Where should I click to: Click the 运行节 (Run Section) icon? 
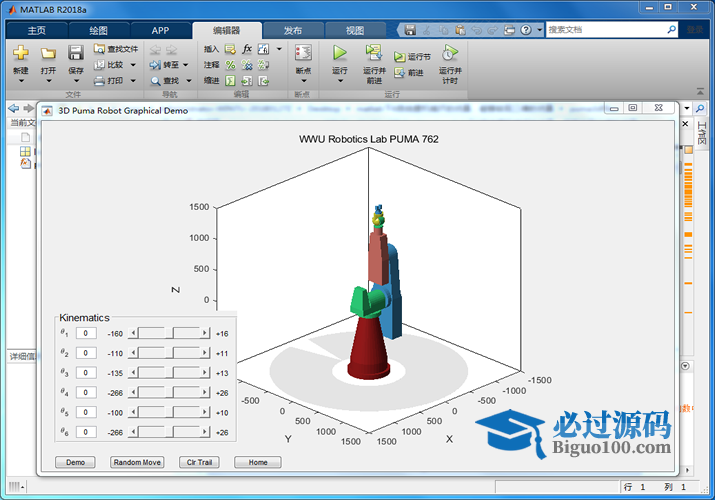click(x=399, y=57)
